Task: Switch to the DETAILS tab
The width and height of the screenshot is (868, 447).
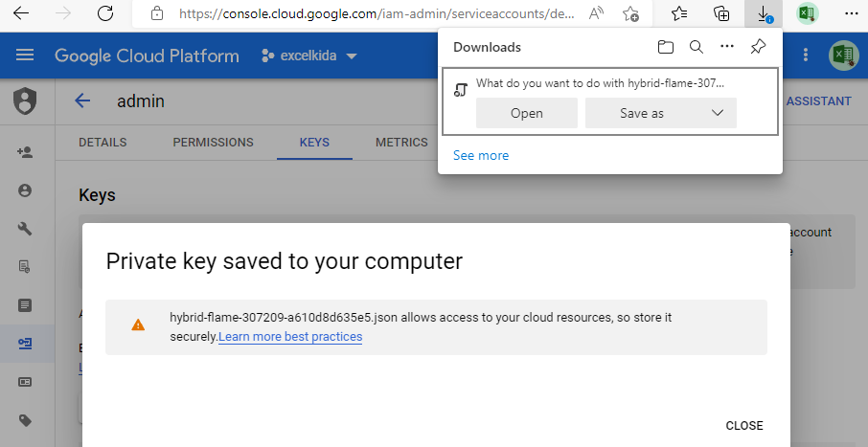Action: 103,143
